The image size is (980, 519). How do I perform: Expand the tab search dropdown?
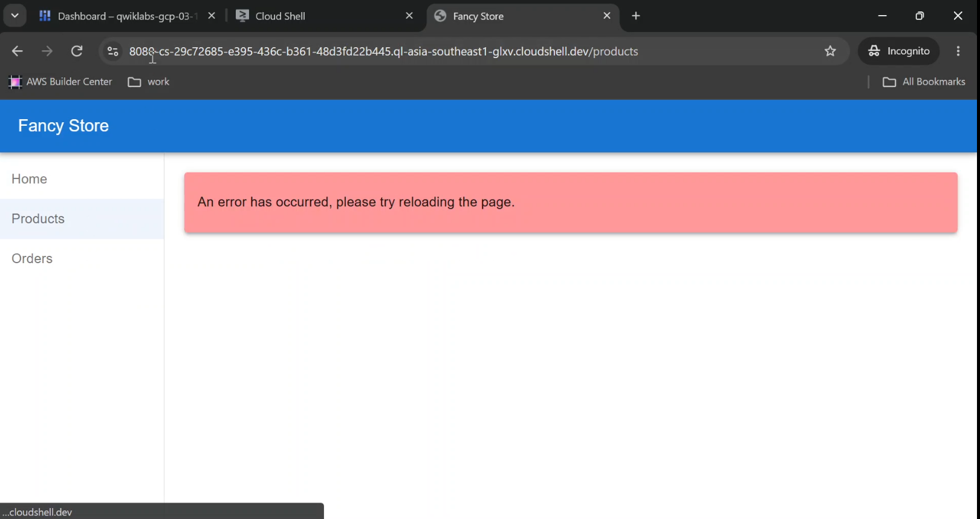(15, 16)
